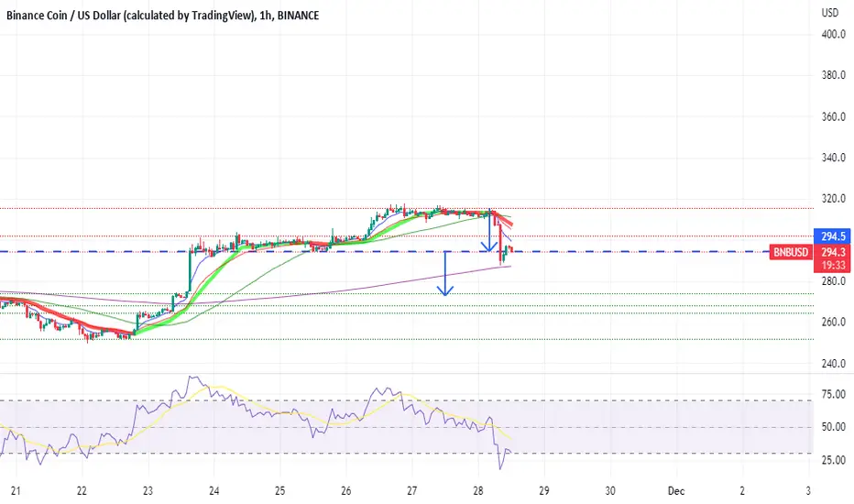854x504 pixels.
Task: Click the blue 294.5 price label
Action: pyautogui.click(x=833, y=236)
